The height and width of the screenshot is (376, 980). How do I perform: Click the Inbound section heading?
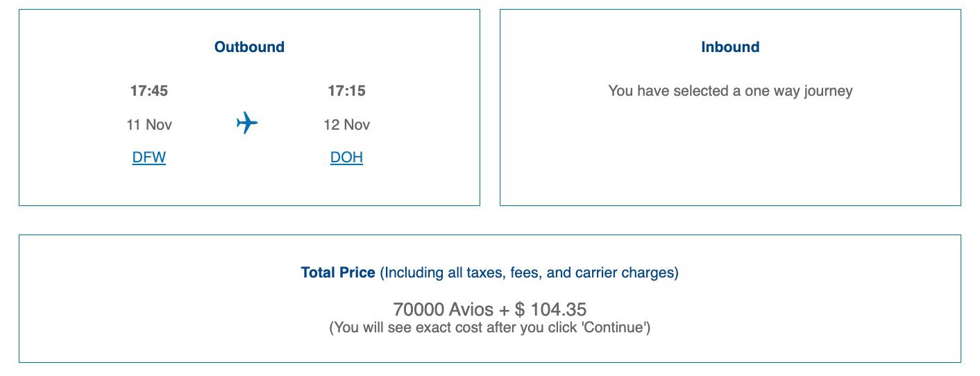[730, 47]
